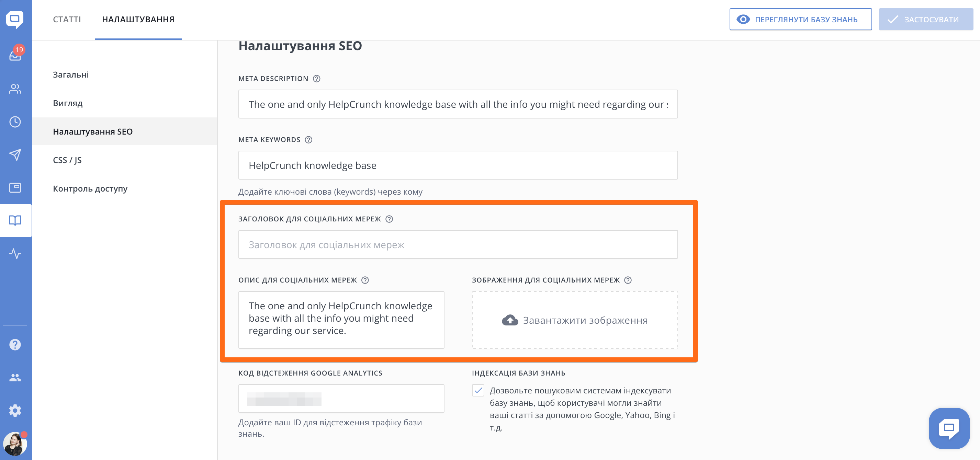
Task: Open the contacts icon in sidebar
Action: [x=15, y=89]
